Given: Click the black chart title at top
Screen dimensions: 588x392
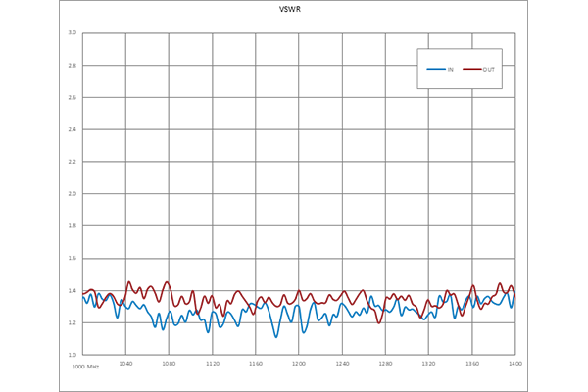Looking at the screenshot, I should click(290, 12).
